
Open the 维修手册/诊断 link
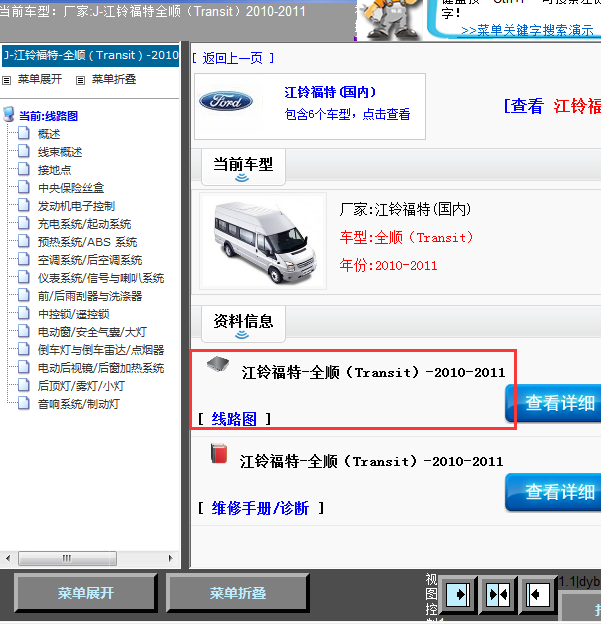(x=260, y=508)
